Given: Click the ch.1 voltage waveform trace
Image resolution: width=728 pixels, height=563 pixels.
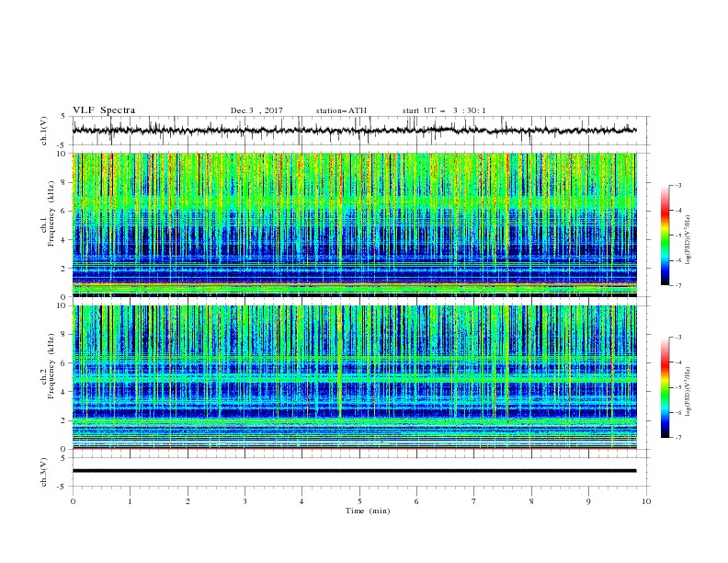Looking at the screenshot, I should point(355,130).
